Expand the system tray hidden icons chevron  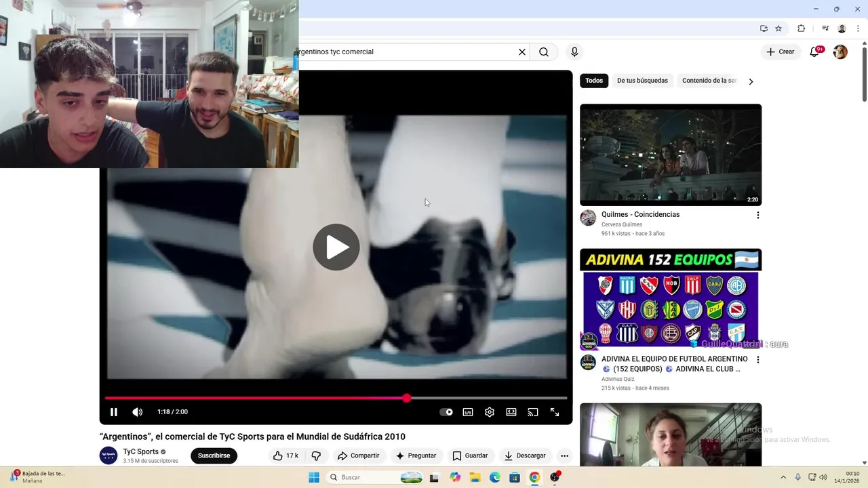pos(783,477)
